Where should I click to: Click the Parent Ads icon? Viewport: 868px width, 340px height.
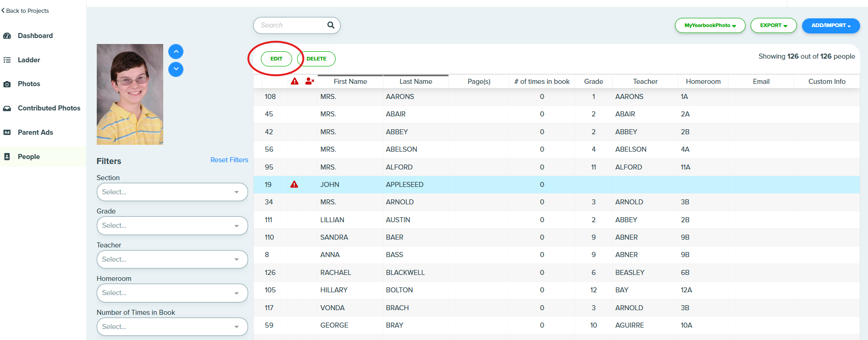click(7, 132)
